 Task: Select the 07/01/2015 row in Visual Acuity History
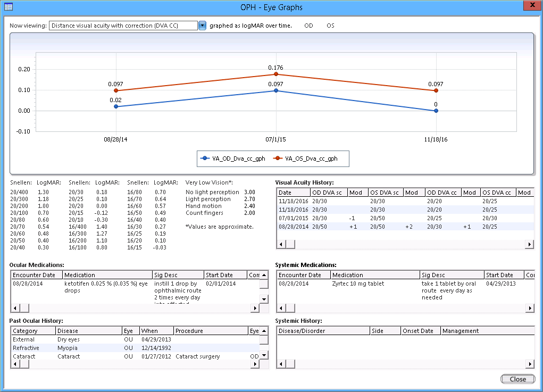point(405,218)
